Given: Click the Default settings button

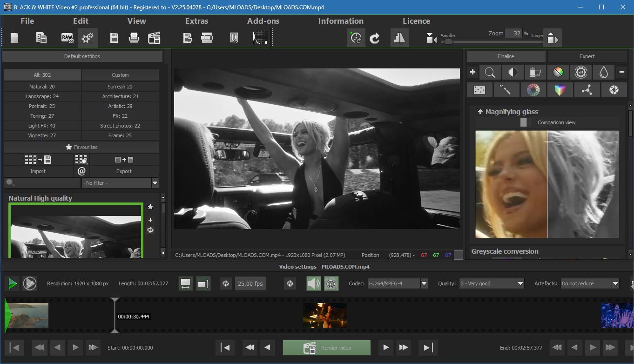Looking at the screenshot, I should pos(82,56).
